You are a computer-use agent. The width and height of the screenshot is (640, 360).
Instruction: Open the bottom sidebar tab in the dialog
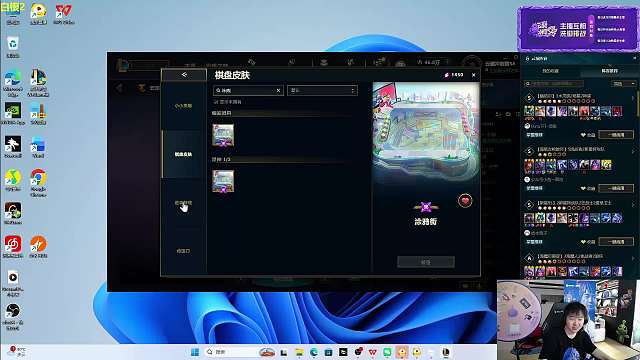tap(183, 251)
